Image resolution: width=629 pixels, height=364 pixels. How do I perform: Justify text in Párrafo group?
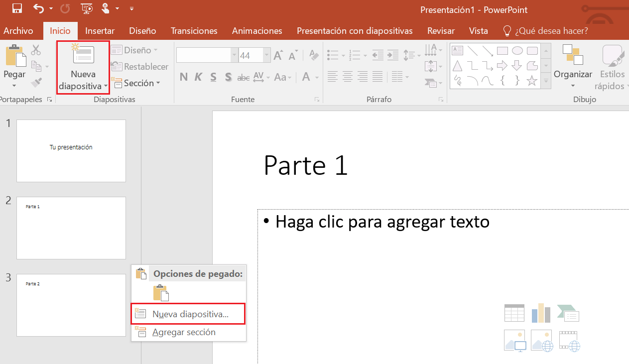tap(377, 77)
